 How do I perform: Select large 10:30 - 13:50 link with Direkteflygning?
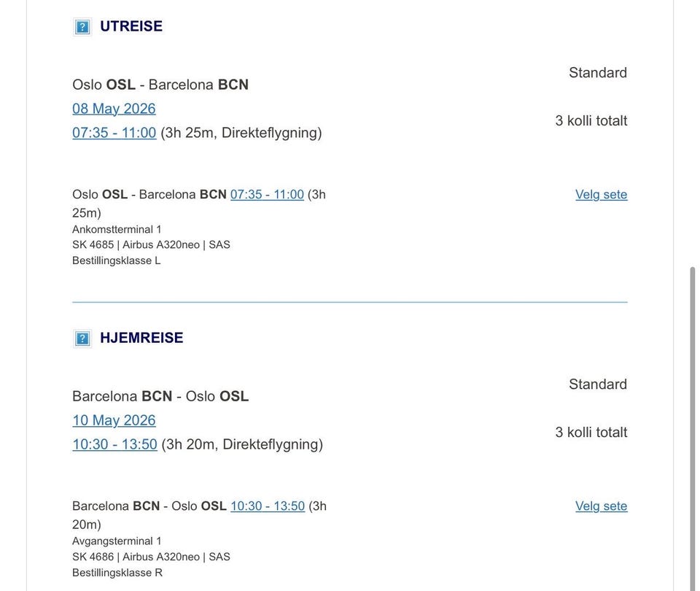click(114, 444)
